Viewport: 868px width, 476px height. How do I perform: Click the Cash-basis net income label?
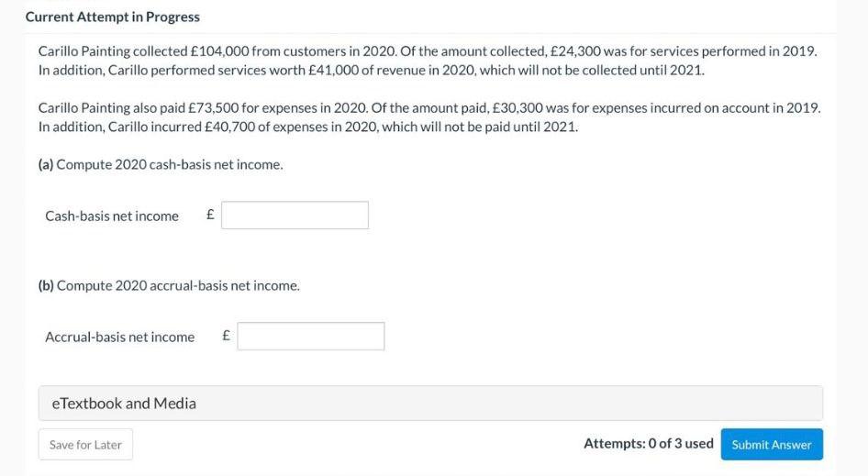coord(112,216)
